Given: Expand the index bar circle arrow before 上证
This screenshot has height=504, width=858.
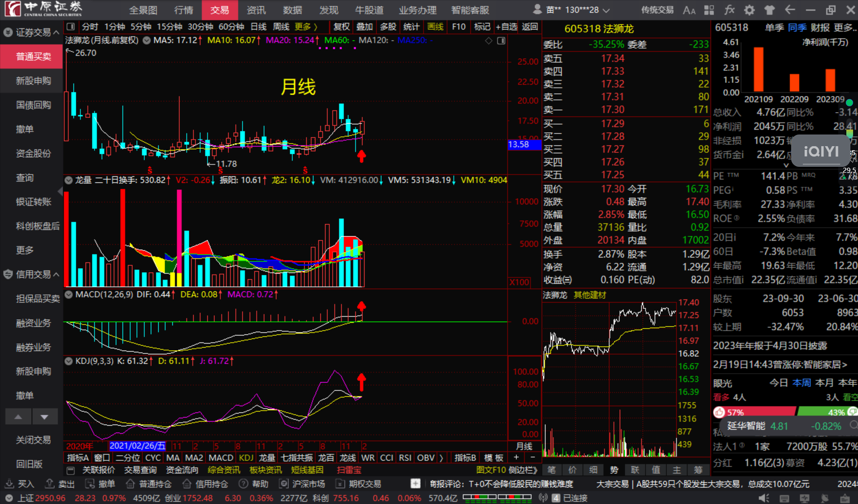Looking at the screenshot, I should click(x=9, y=498).
